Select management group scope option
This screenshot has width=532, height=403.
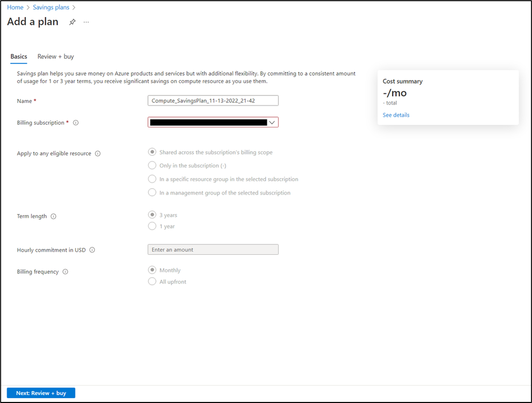click(152, 192)
